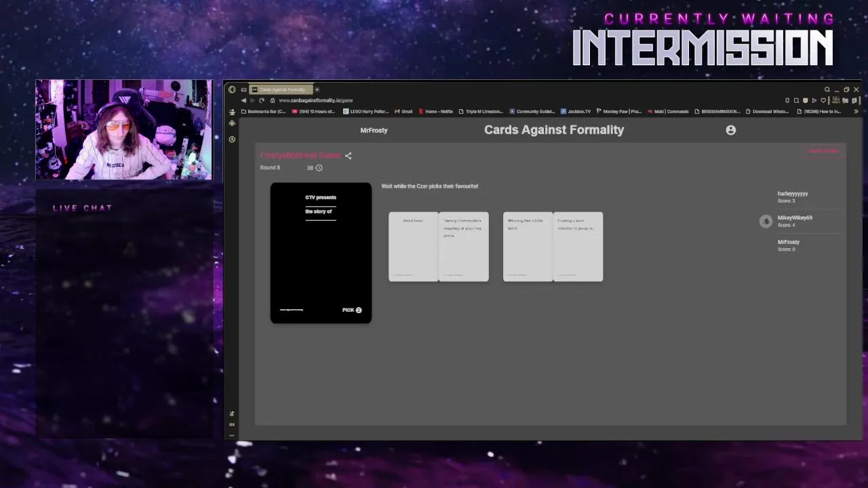Open the sidebar history clock icon

pyautogui.click(x=232, y=139)
